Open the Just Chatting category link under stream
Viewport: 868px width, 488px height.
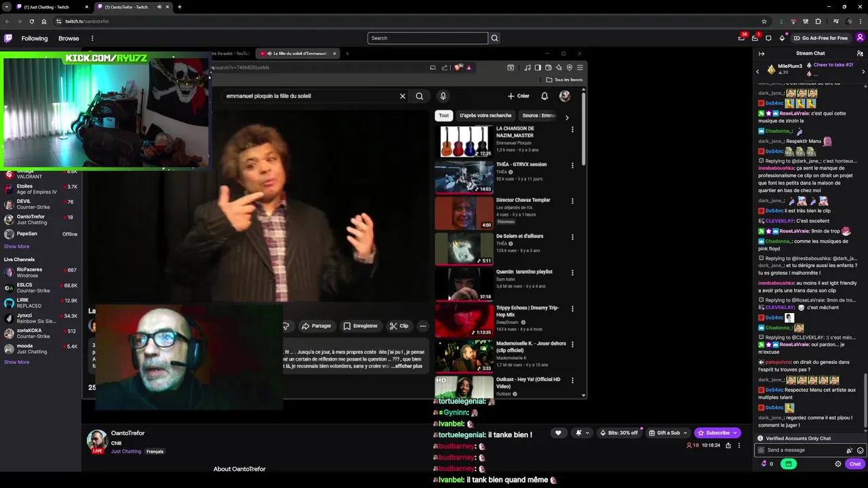coord(126,451)
